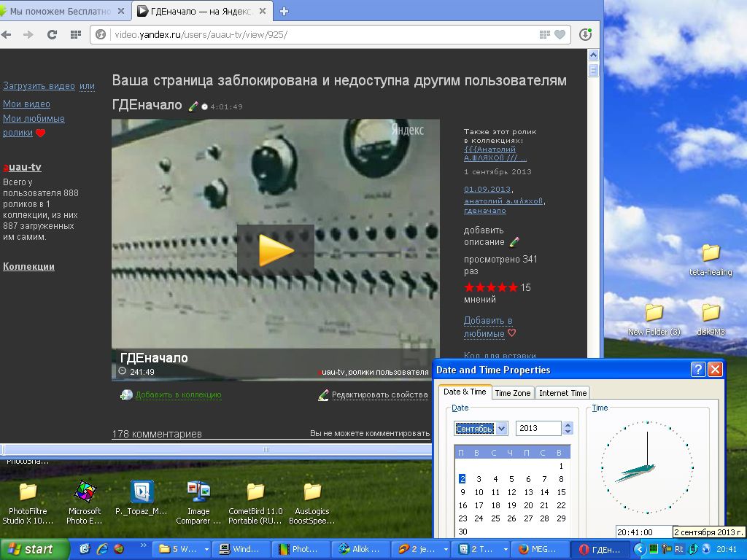The image size is (747, 560).
Task: Open Microsoft Photo Editor desktop icon
Action: tap(85, 504)
